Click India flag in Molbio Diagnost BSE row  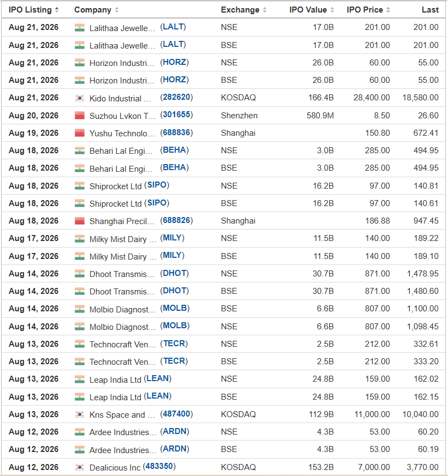pos(80,309)
